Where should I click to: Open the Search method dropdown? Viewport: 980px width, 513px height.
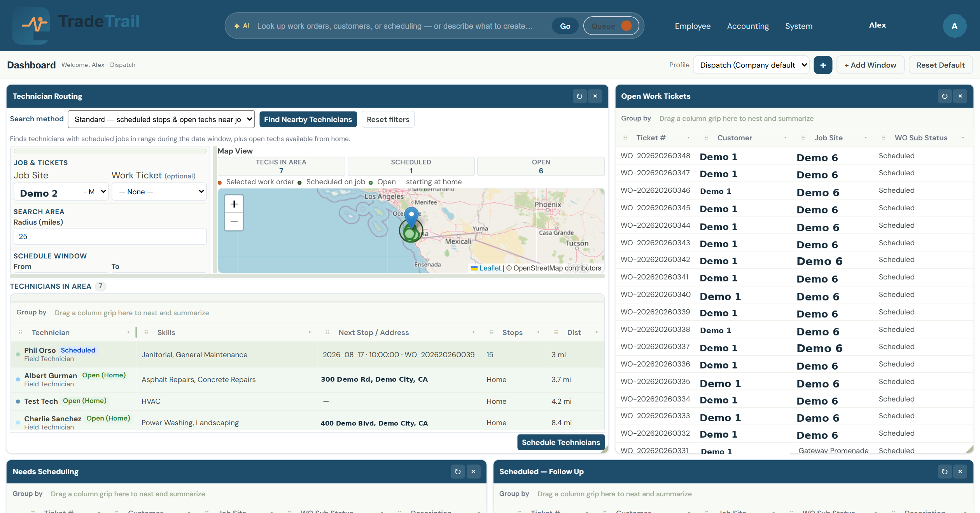pyautogui.click(x=161, y=119)
